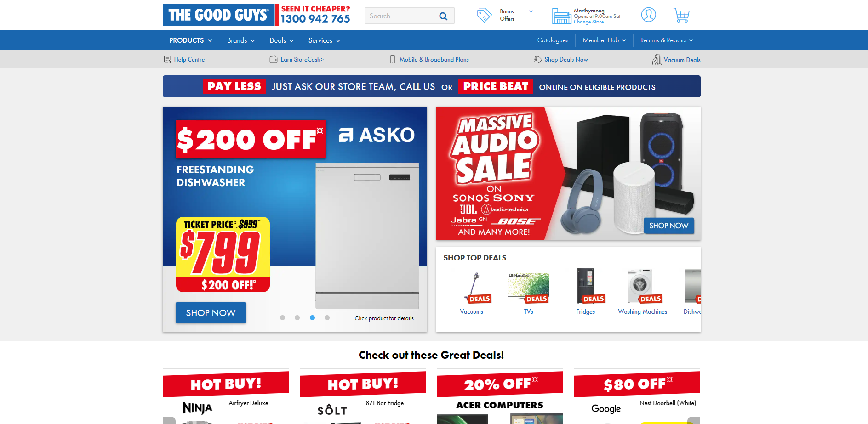Select the fourth carousel slide dot

327,318
